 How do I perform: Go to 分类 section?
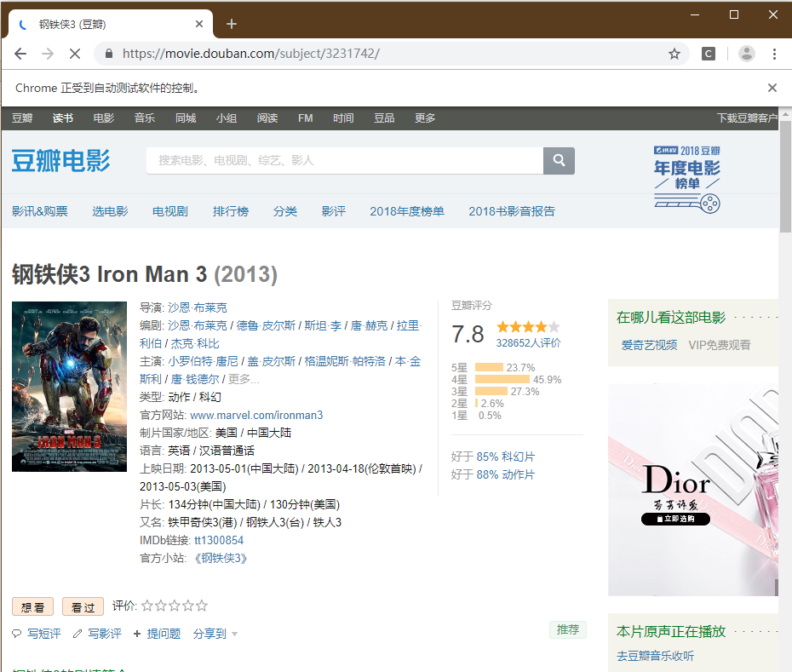pos(285,211)
